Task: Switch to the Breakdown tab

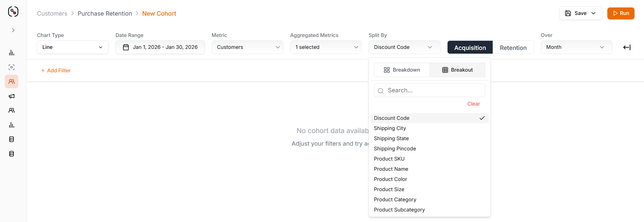Action: pos(402,70)
